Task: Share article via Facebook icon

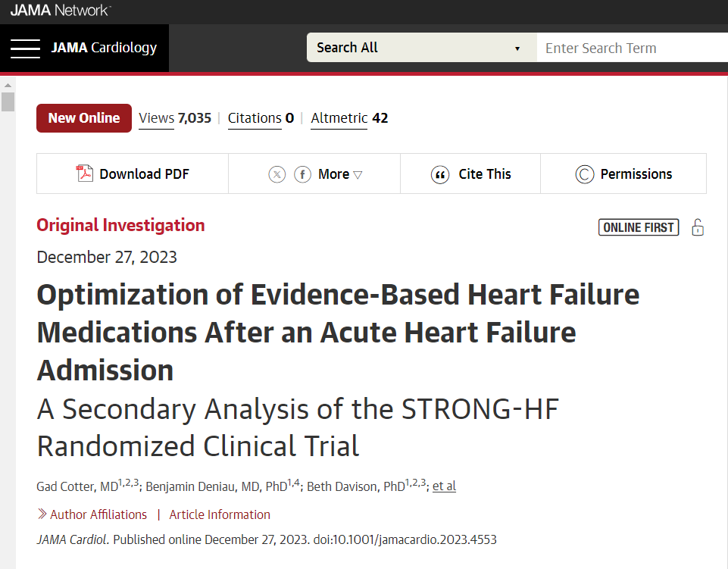Action: [x=303, y=175]
